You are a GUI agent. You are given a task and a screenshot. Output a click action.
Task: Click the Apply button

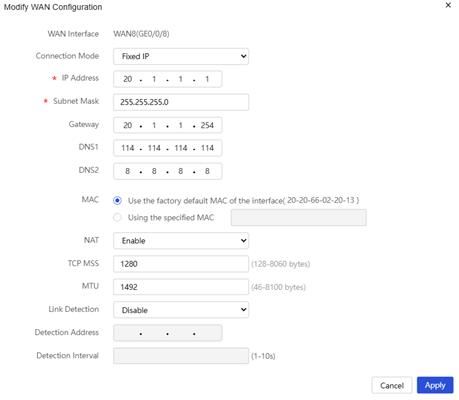coord(435,386)
